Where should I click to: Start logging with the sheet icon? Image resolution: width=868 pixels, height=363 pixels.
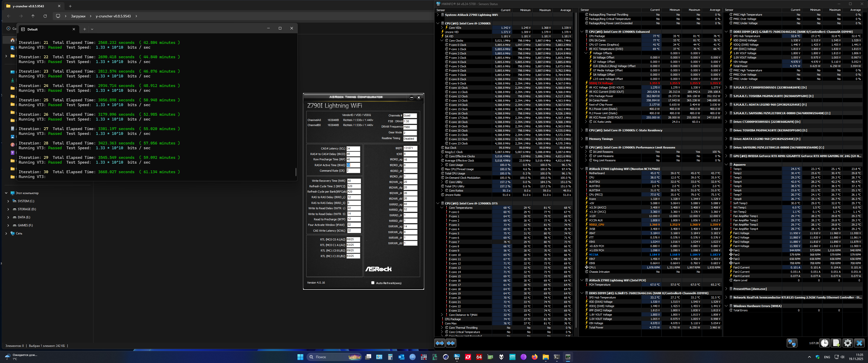pyautogui.click(x=836, y=343)
